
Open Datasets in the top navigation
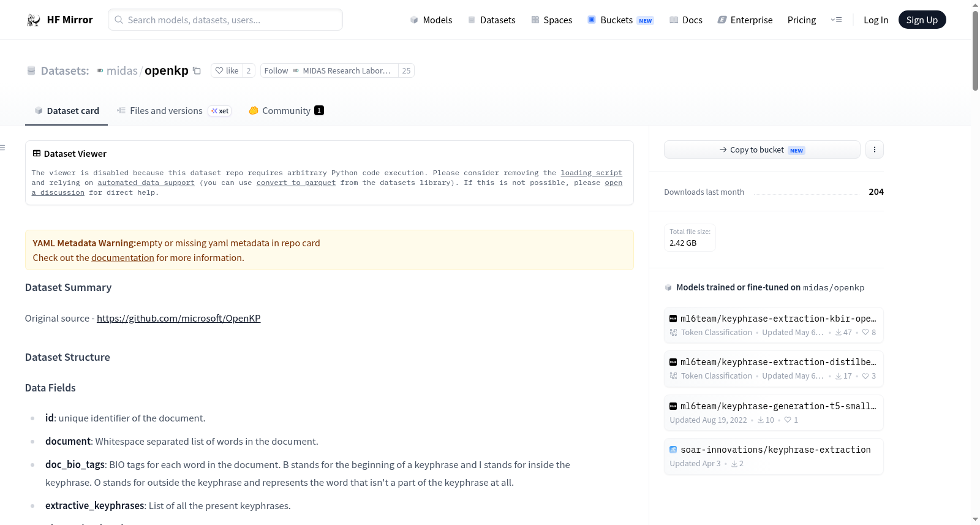pyautogui.click(x=492, y=20)
